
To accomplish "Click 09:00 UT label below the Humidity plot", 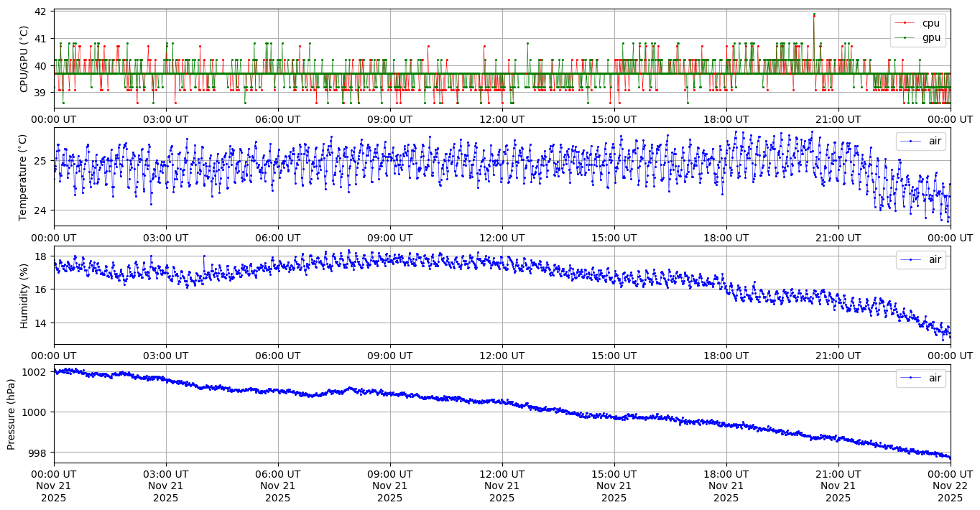I will (389, 355).
